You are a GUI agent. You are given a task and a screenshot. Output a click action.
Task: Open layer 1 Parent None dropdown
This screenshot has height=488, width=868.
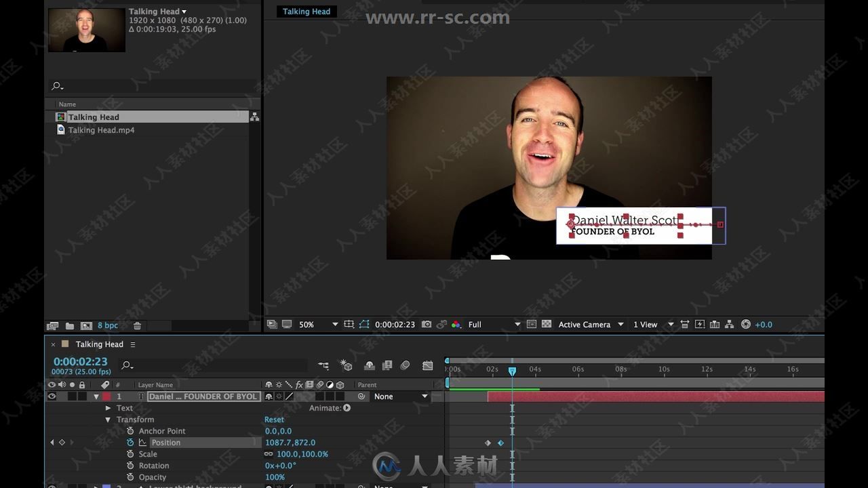click(x=401, y=396)
